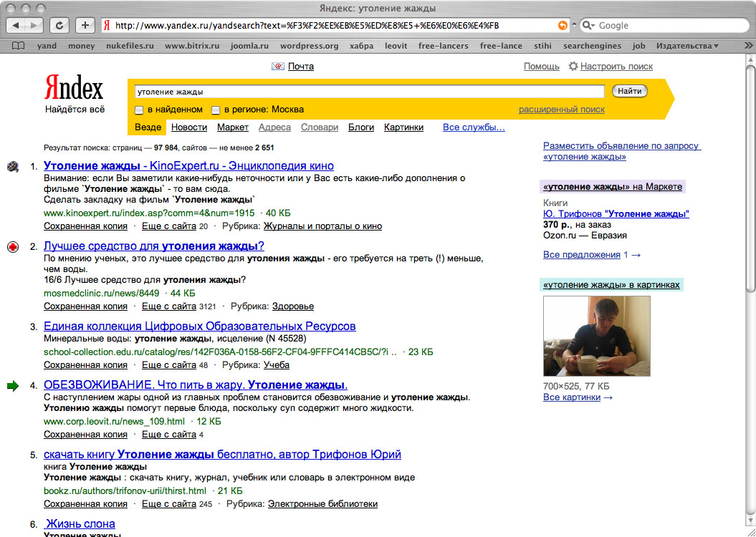Viewport: 756px width, 537px height.
Task: Go back with Safari back arrow
Action: pyautogui.click(x=16, y=25)
